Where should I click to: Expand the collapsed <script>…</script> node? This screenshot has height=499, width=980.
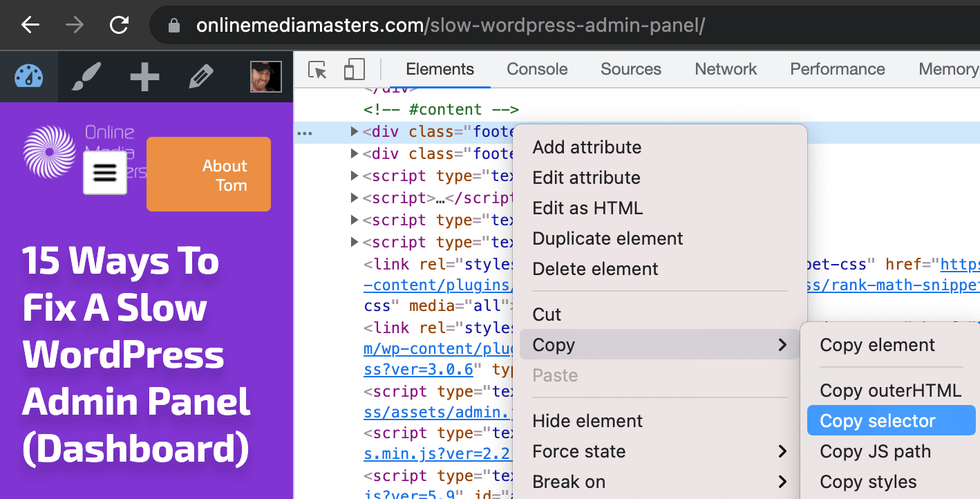(x=355, y=198)
